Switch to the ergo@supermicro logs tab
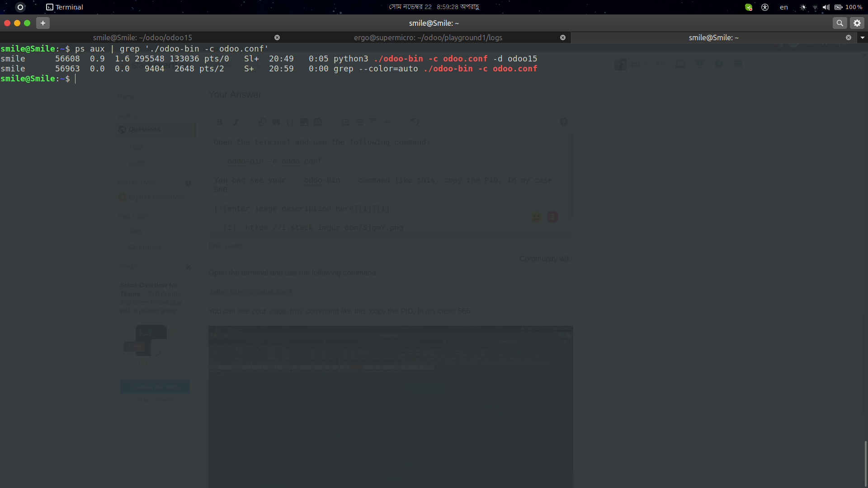Screen dimensions: 868x488 coord(428,38)
